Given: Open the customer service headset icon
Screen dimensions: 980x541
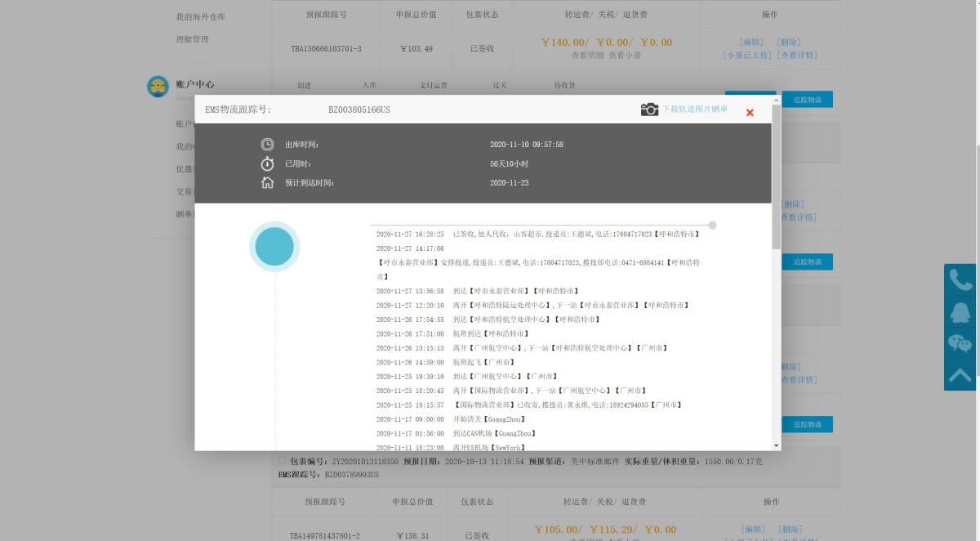Looking at the screenshot, I should click(x=960, y=343).
